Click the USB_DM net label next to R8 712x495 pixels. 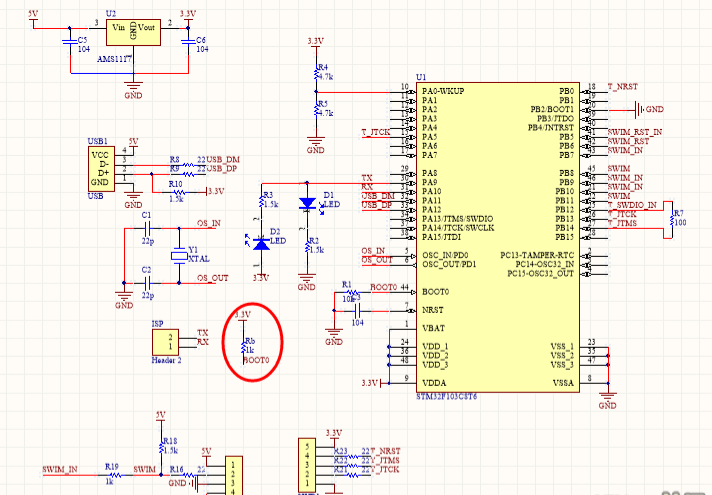click(x=223, y=159)
